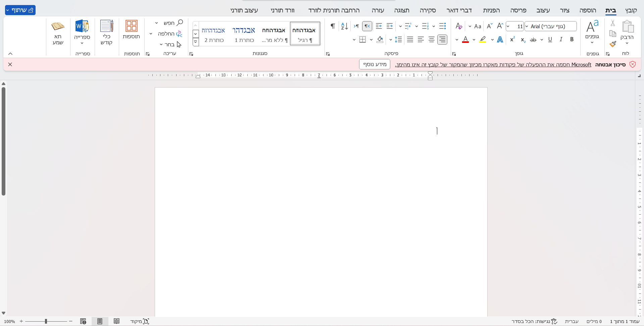Select the Format Painter brush icon
The height and width of the screenshot is (326, 644).
(x=613, y=44)
